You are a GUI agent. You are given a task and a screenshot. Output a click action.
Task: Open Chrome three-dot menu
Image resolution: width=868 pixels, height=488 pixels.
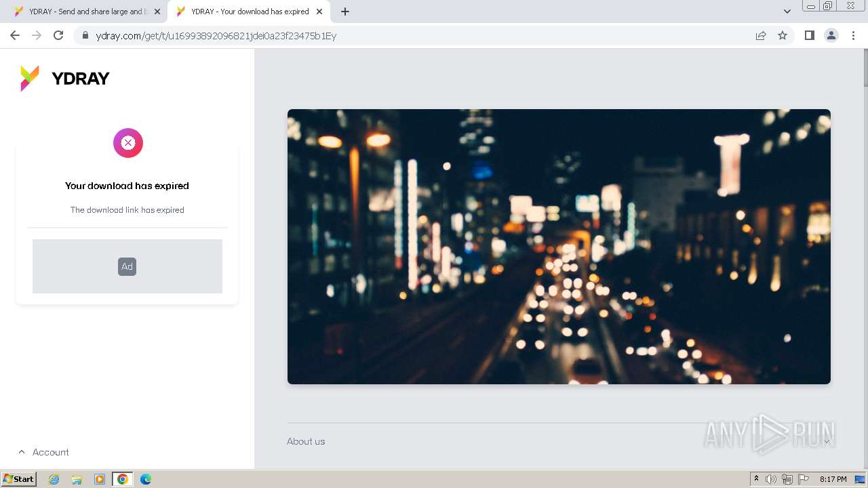[854, 35]
